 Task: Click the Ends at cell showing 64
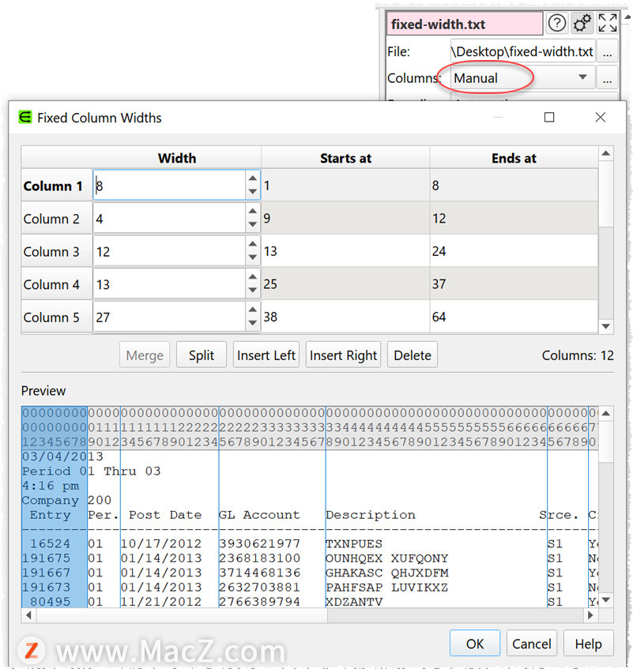(x=514, y=317)
